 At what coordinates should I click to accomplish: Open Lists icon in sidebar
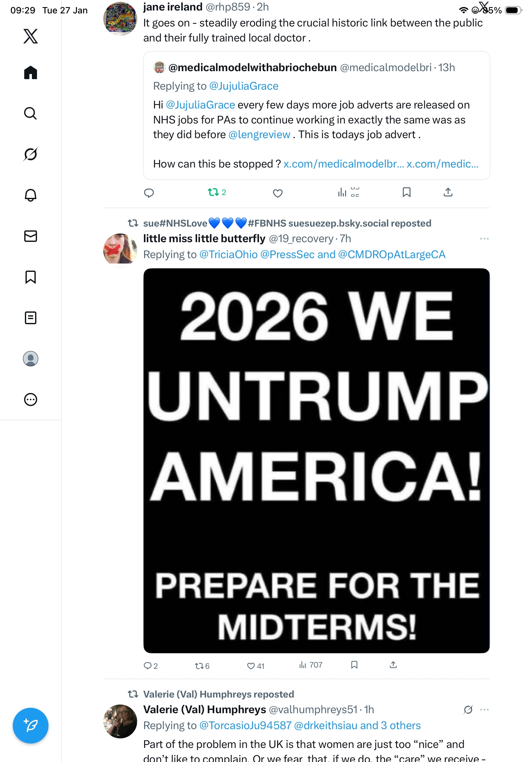pyautogui.click(x=31, y=317)
